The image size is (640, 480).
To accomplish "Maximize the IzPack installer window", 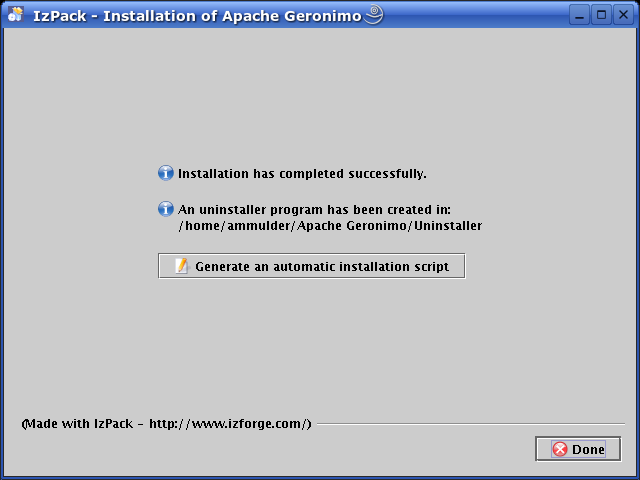I will 601,15.
